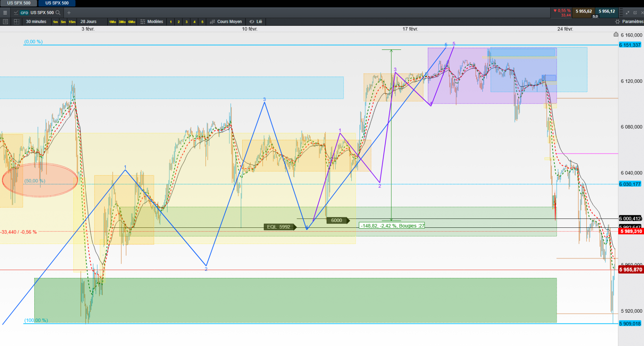Open the chart layout grid icon
Image resolution: width=644 pixels, height=346 pixels.
[16, 21]
